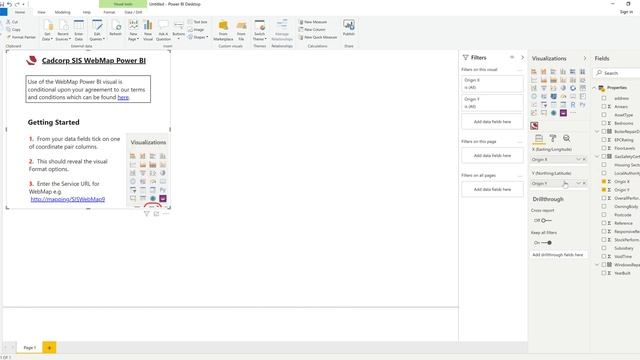Insert a Text box from the ribbon
The width and height of the screenshot is (640, 360).
pos(198,22)
